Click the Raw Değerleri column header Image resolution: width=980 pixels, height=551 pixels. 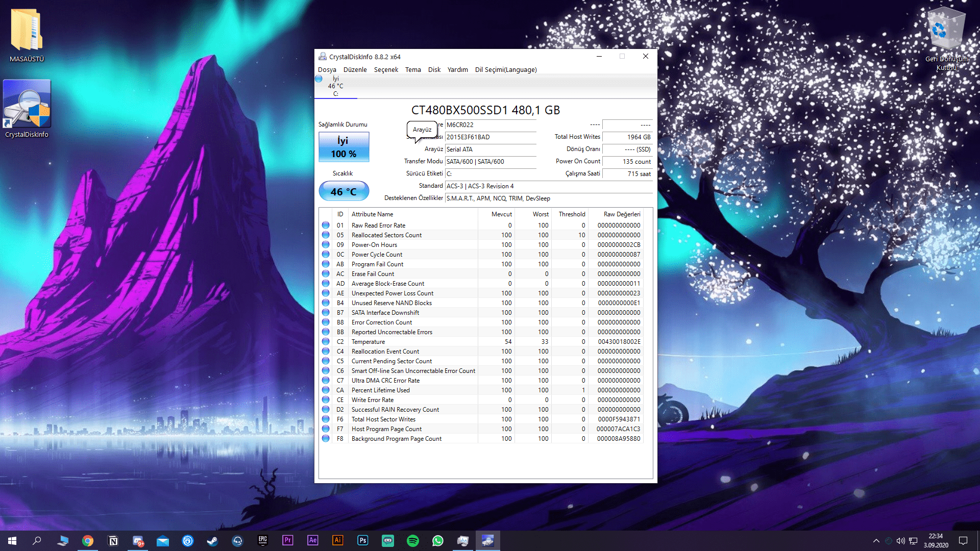coord(621,214)
